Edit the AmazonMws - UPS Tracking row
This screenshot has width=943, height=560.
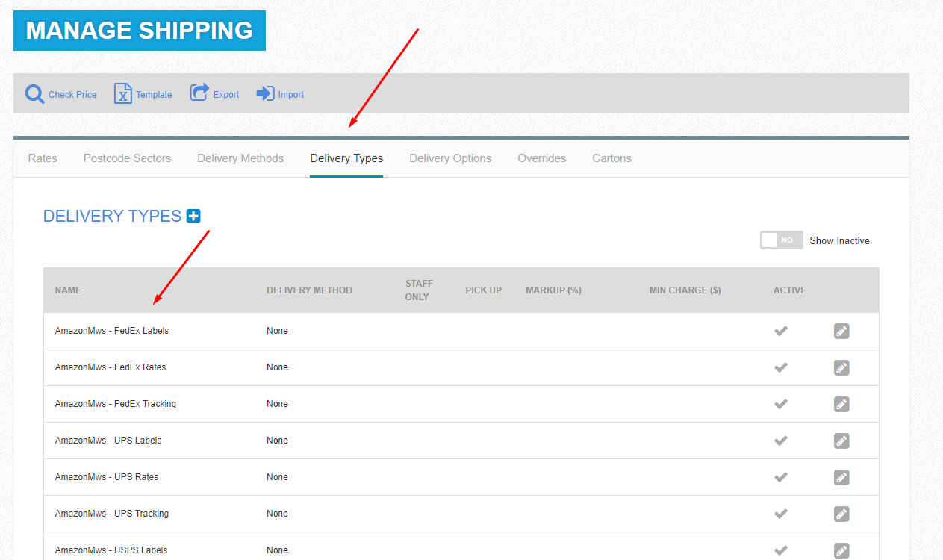(x=841, y=514)
